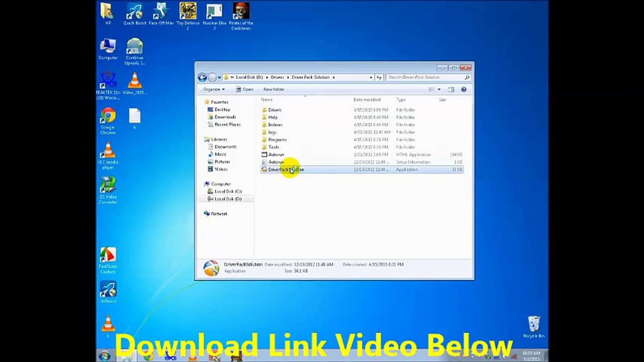Select the Programs folder row
This screenshot has width=644, height=362.
(361, 140)
